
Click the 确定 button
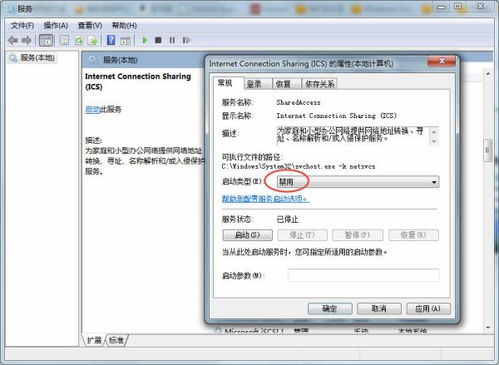tap(330, 309)
